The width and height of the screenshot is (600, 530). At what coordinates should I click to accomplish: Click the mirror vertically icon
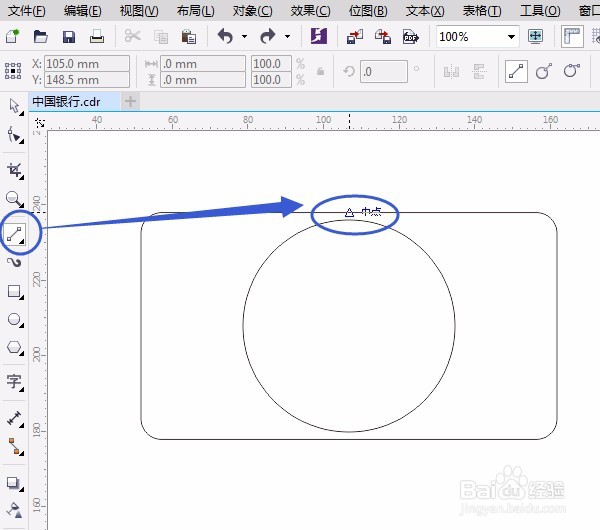(x=479, y=71)
